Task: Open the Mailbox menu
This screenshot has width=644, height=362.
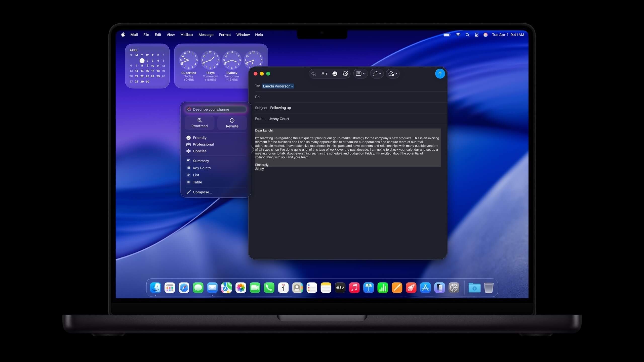Action: pyautogui.click(x=187, y=35)
